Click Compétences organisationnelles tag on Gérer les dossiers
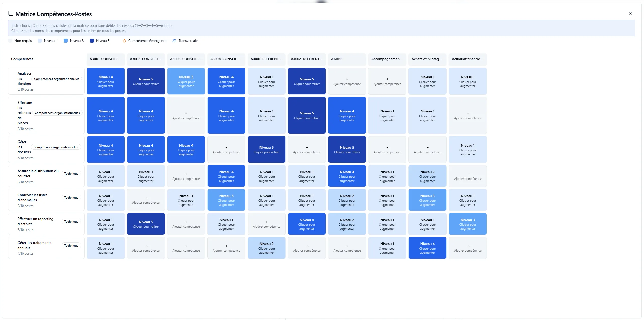This screenshot has width=644, height=320. (x=56, y=147)
